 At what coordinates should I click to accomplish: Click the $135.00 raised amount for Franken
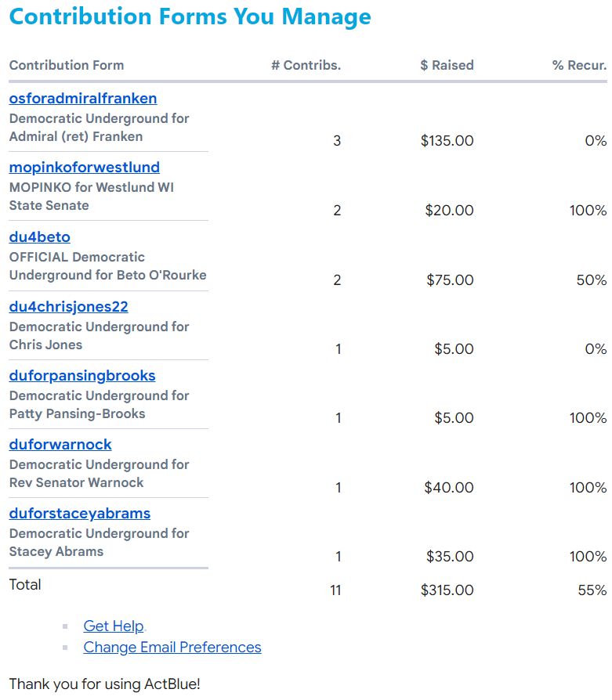(447, 142)
